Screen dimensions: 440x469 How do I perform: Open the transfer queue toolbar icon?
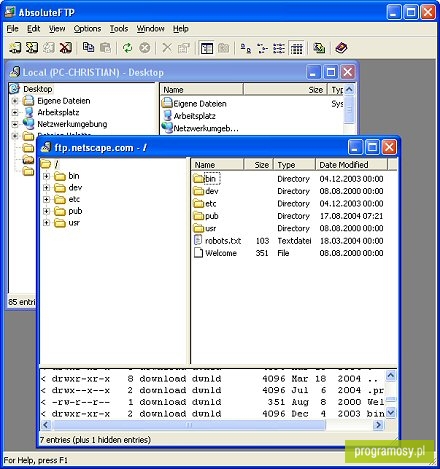(319, 48)
